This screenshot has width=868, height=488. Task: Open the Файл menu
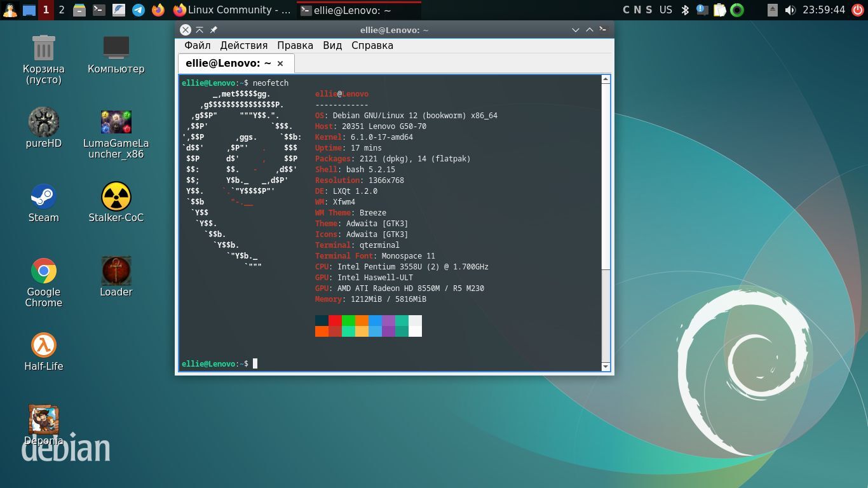[197, 46]
